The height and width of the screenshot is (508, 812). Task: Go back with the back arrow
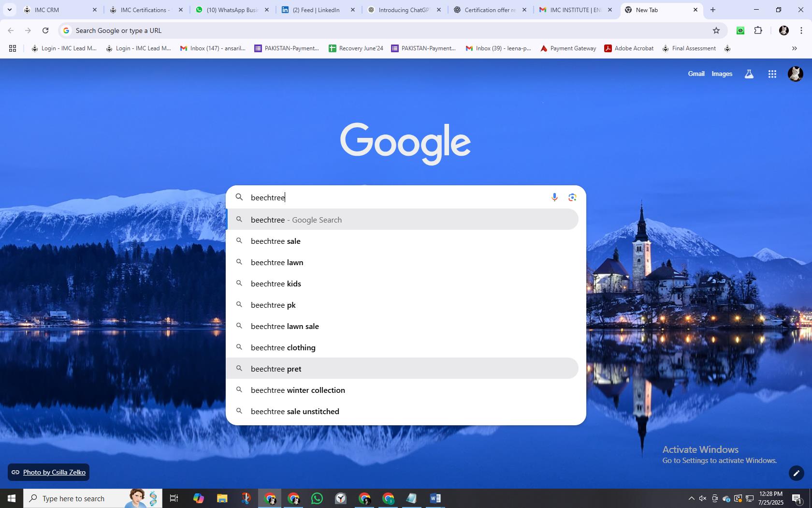click(x=11, y=30)
